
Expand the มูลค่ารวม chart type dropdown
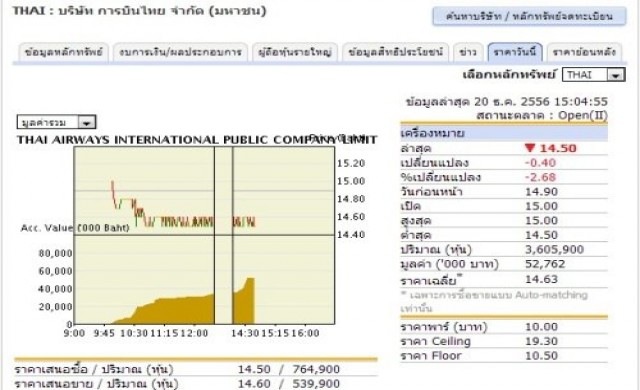click(56, 122)
